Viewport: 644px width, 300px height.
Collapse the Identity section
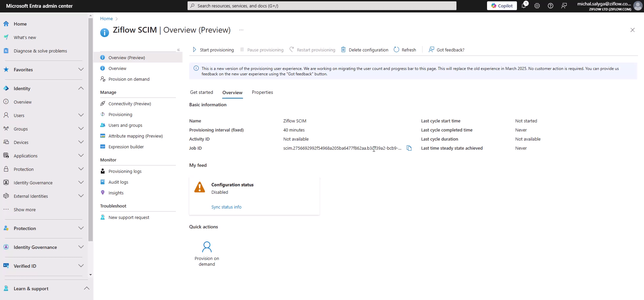[x=81, y=88]
